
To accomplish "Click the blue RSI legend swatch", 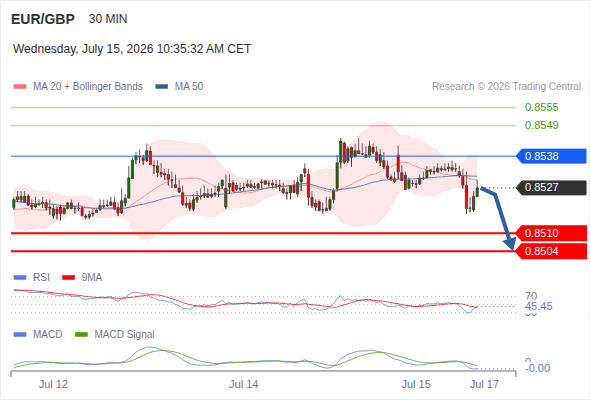I will 20,278.
